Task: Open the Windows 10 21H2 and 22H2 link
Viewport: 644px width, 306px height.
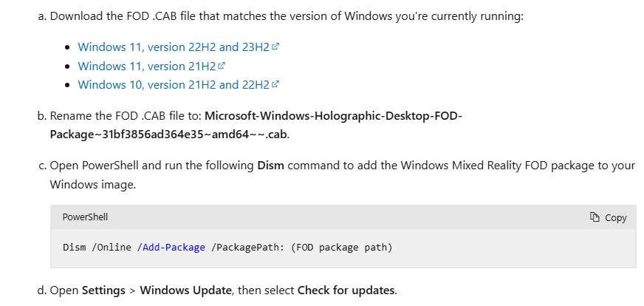Action: (x=174, y=84)
